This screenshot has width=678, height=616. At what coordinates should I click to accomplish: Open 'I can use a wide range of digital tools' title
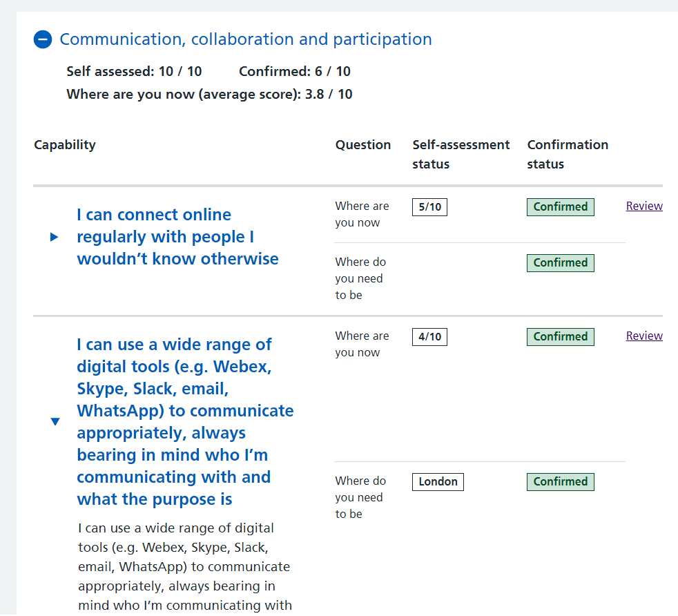click(184, 421)
